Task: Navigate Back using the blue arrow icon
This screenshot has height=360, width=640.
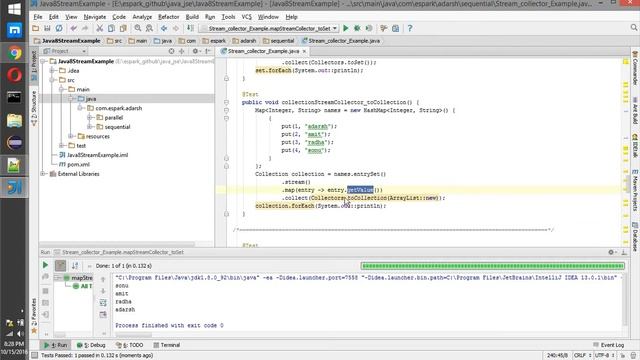Action: click(x=164, y=28)
